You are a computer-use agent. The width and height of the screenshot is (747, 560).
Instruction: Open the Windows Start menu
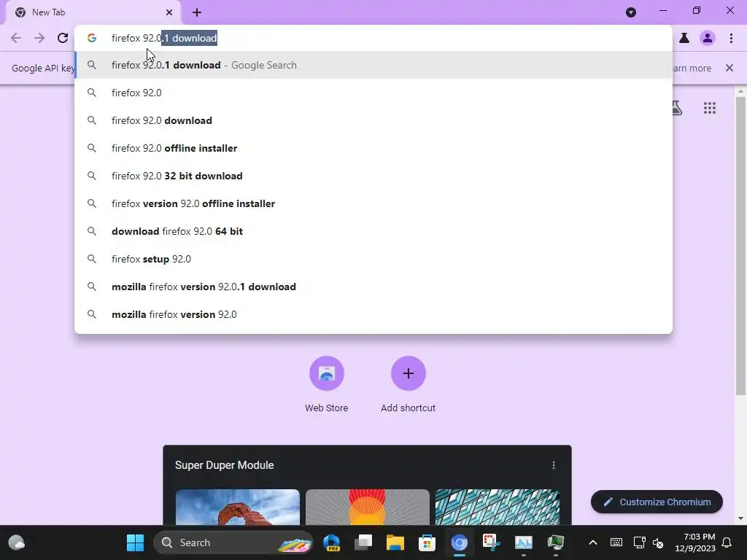(x=135, y=542)
